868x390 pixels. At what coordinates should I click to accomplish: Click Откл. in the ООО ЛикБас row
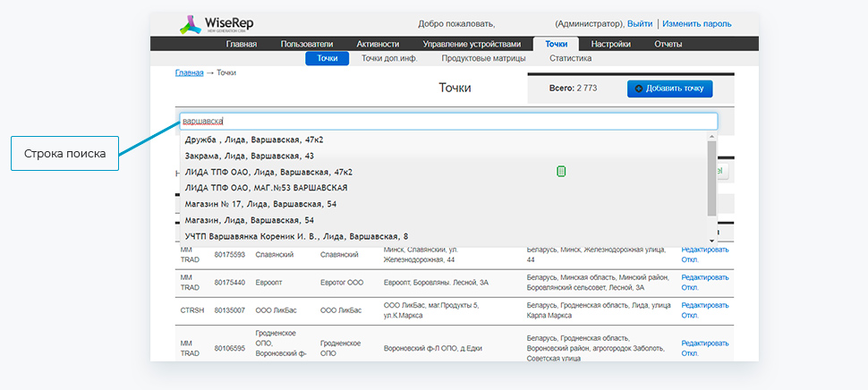[x=690, y=316]
